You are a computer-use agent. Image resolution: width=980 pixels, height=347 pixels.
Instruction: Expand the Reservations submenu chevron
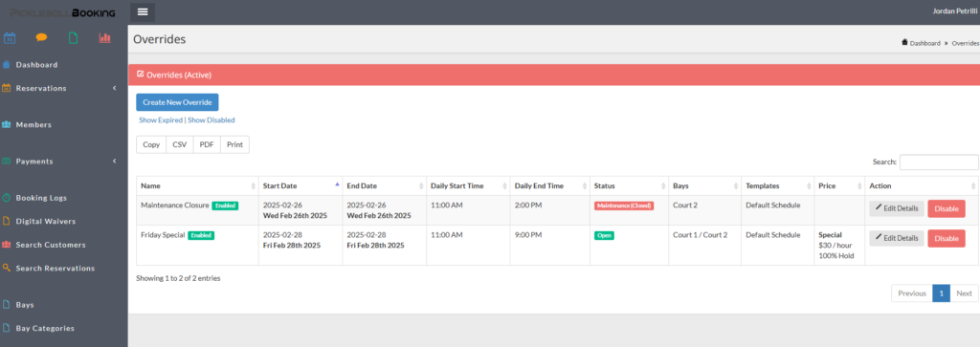115,88
